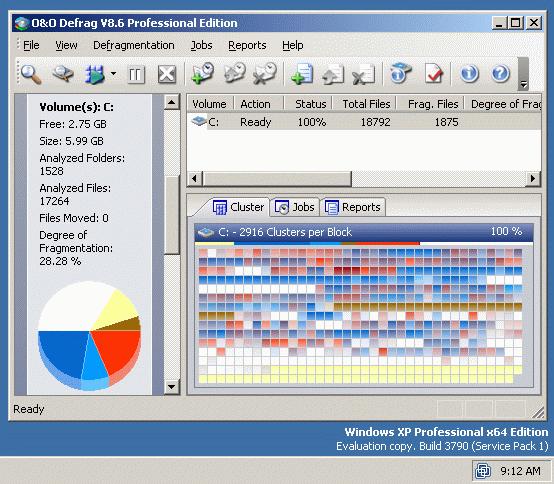Click the start defragmentation green arrow icon

click(x=95, y=74)
